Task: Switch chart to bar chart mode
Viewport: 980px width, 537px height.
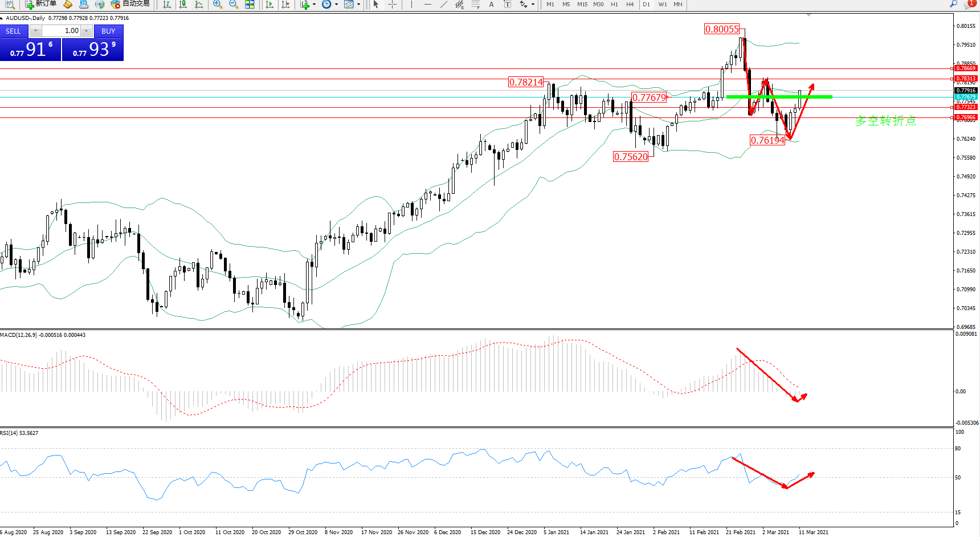Action: tap(167, 5)
